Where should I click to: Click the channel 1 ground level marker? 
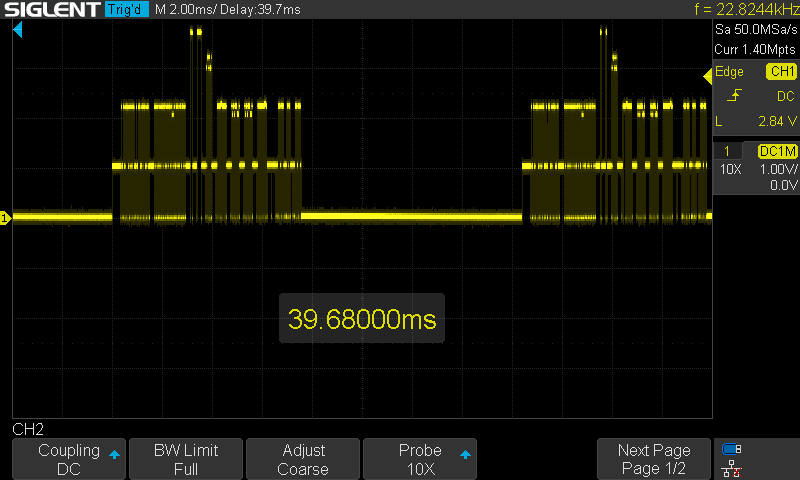pyautogui.click(x=5, y=218)
